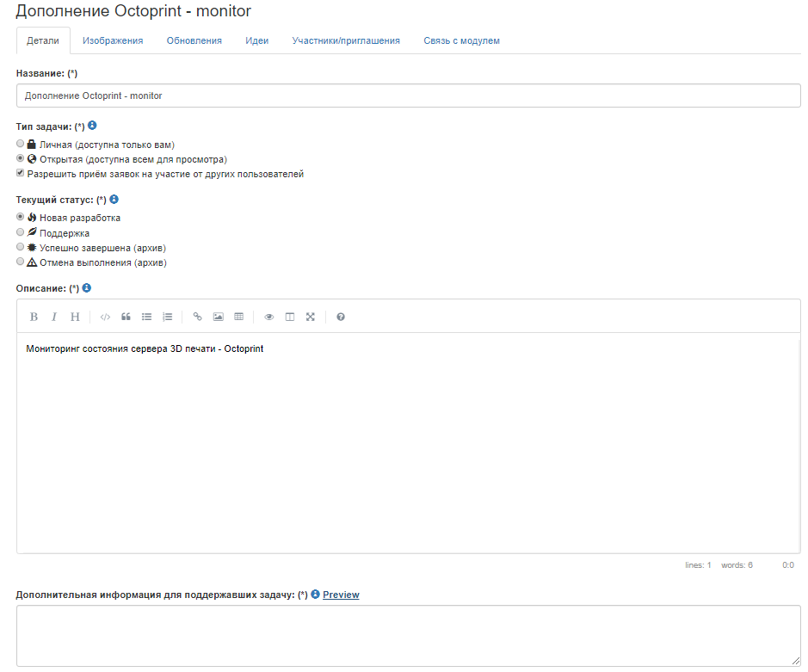Viewport: 808px width, 672px height.
Task: Toggle Разрешить приём заявок checkbox
Action: coord(20,173)
